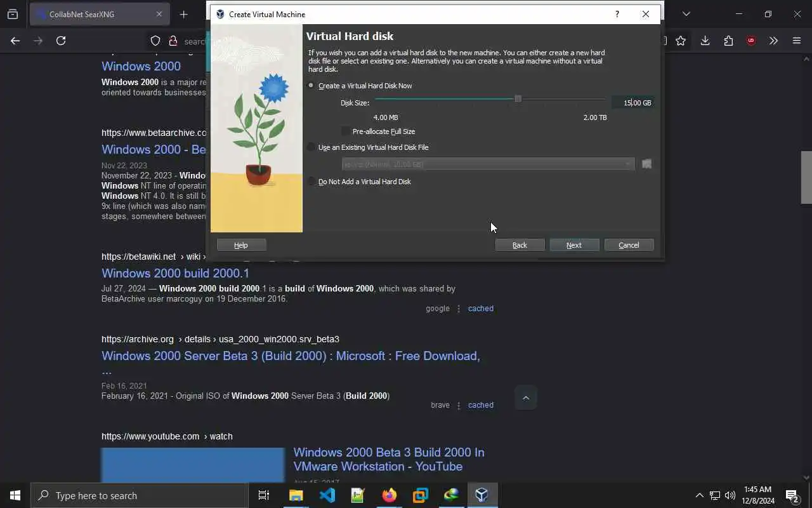Image resolution: width=812 pixels, height=508 pixels.
Task: Select Create a Virtual Hard Disk Now
Action: coord(360,86)
